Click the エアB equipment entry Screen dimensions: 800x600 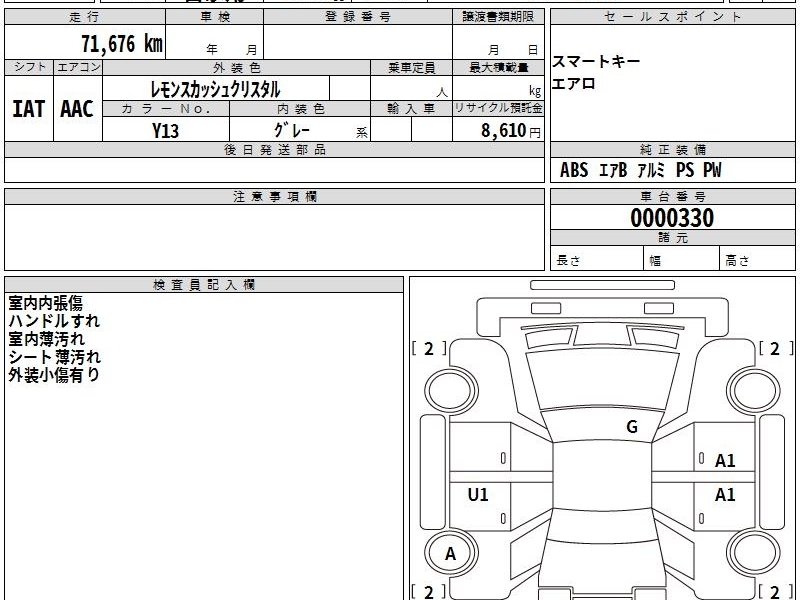pyautogui.click(x=613, y=170)
